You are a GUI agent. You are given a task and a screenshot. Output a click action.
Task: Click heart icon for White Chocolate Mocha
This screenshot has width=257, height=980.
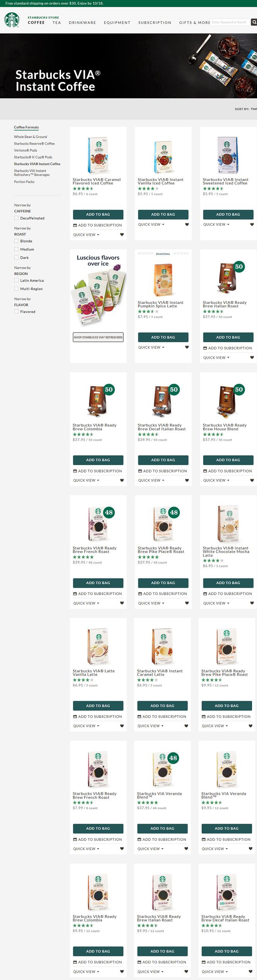click(252, 603)
